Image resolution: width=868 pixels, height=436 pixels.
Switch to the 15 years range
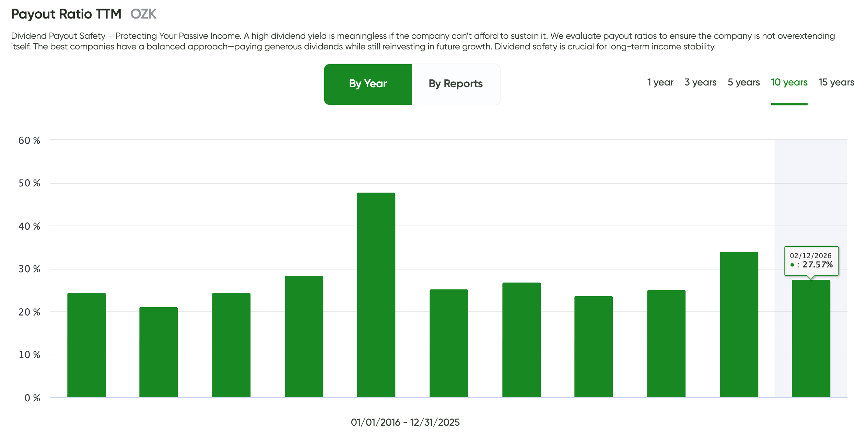(836, 82)
